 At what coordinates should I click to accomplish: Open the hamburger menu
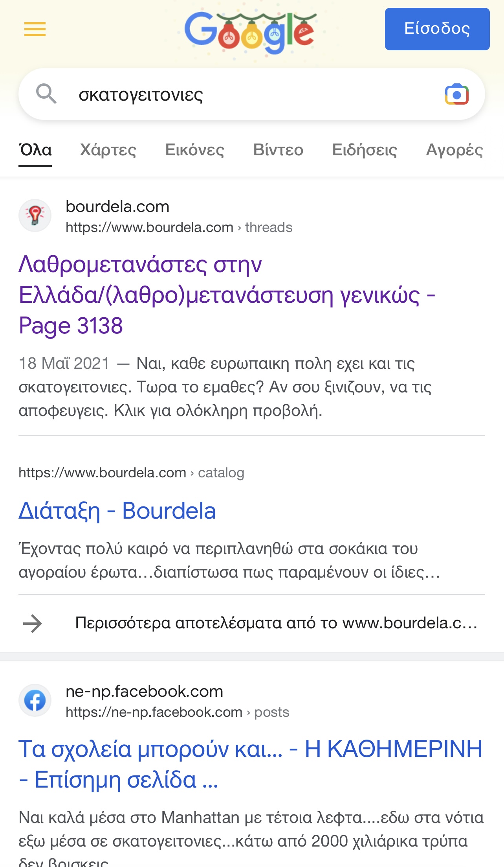point(35,29)
